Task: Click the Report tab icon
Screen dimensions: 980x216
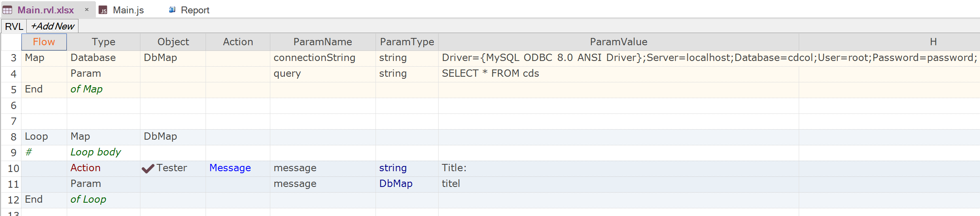Action: pyautogui.click(x=172, y=10)
